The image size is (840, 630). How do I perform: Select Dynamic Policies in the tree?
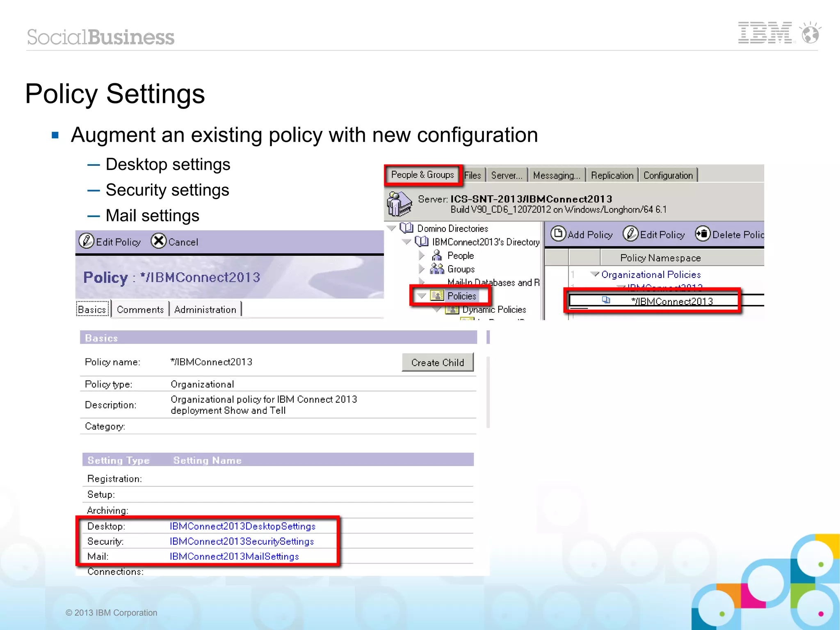point(494,309)
